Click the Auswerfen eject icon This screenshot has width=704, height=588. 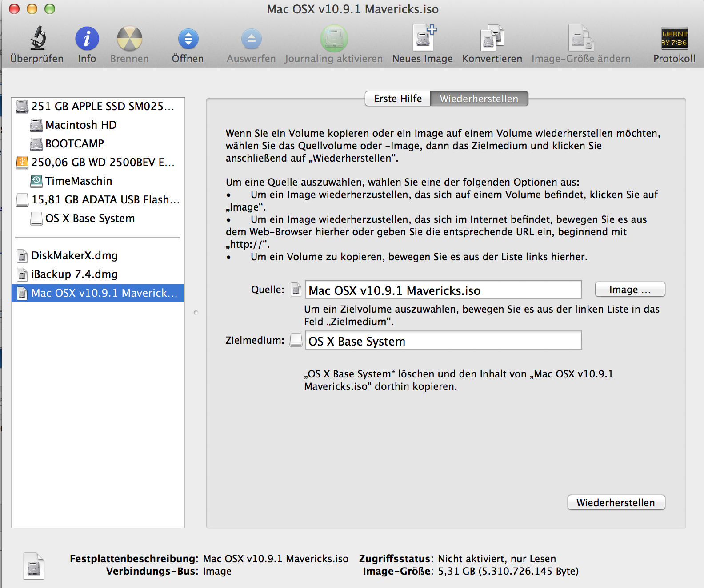click(251, 39)
